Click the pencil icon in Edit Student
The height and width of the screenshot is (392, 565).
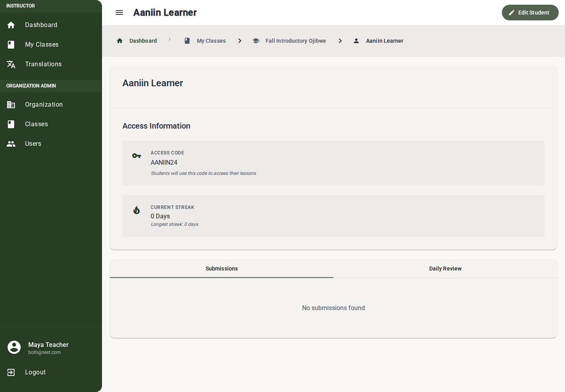pos(512,13)
